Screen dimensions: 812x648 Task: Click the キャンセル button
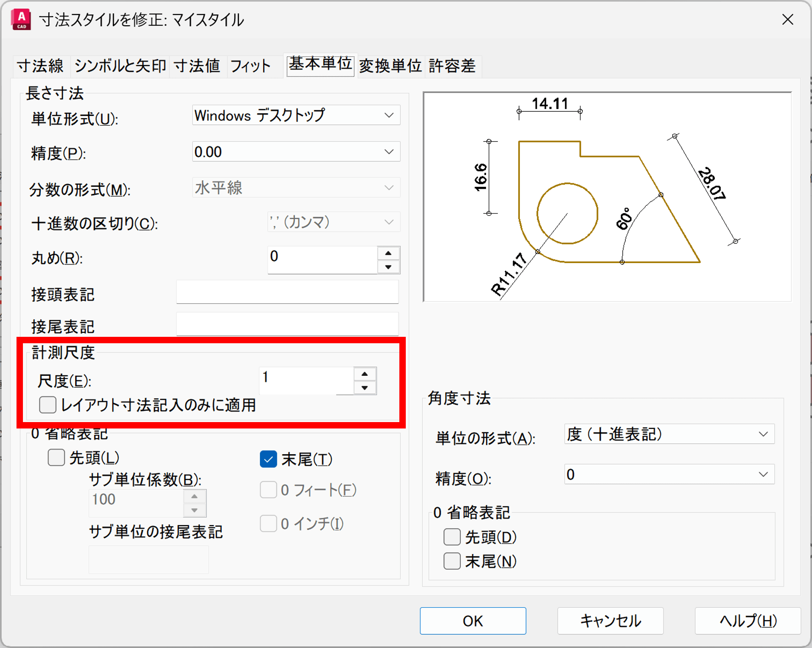tap(610, 621)
